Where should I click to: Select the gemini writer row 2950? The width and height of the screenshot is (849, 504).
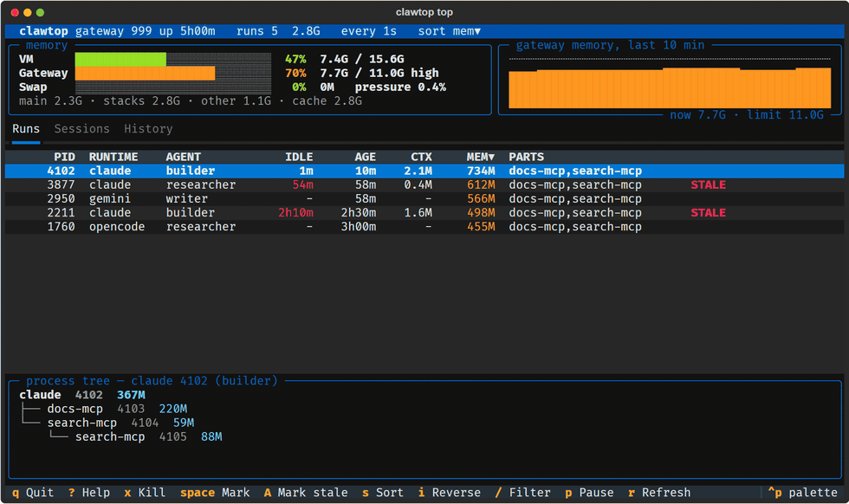[x=424, y=199]
